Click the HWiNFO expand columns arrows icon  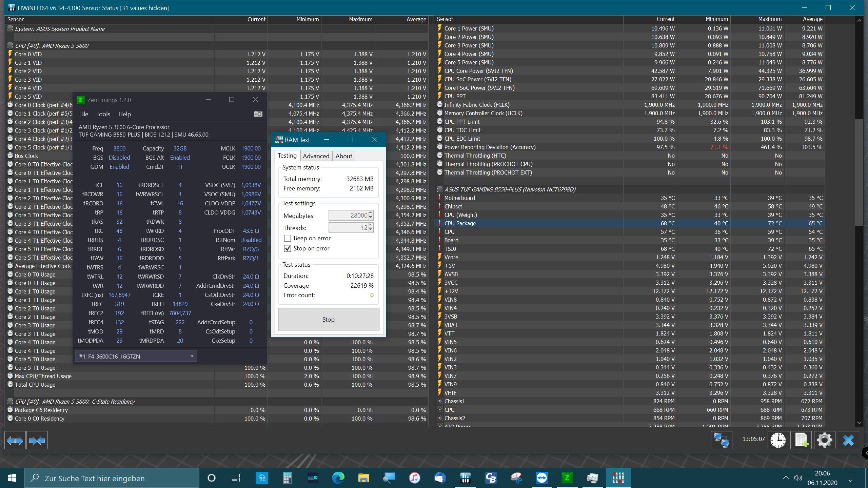pos(15,440)
